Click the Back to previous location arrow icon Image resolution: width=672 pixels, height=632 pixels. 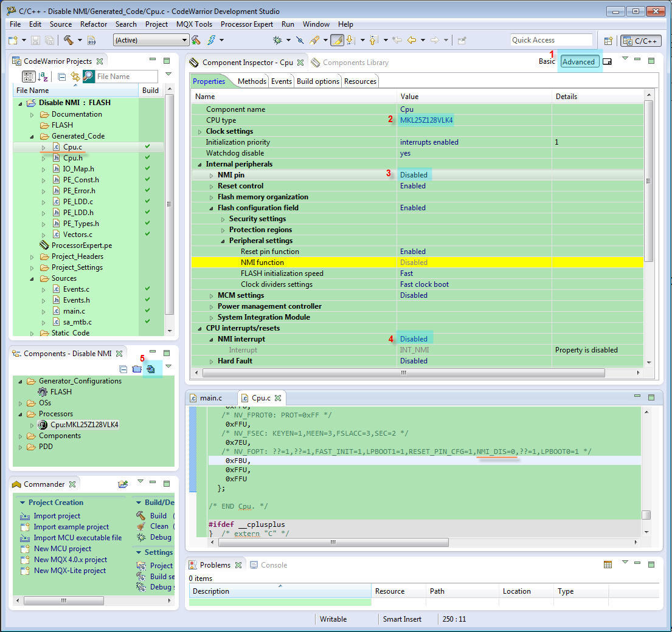point(412,40)
